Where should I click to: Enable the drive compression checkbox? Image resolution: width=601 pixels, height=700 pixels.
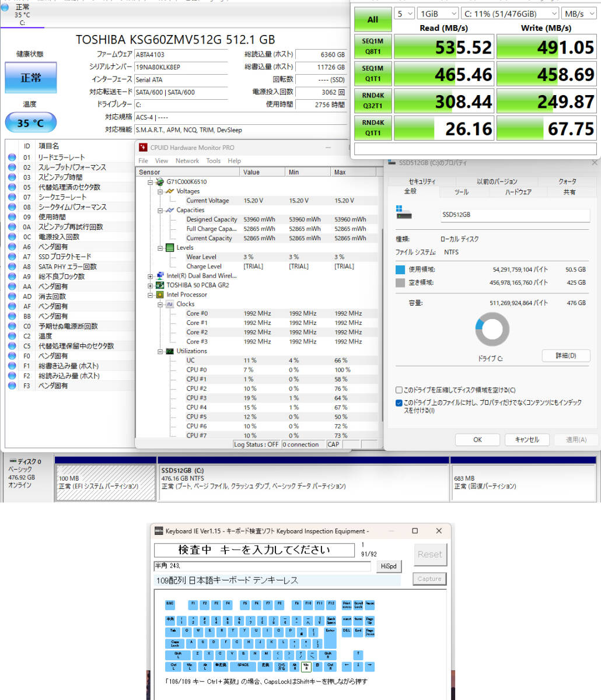point(399,390)
